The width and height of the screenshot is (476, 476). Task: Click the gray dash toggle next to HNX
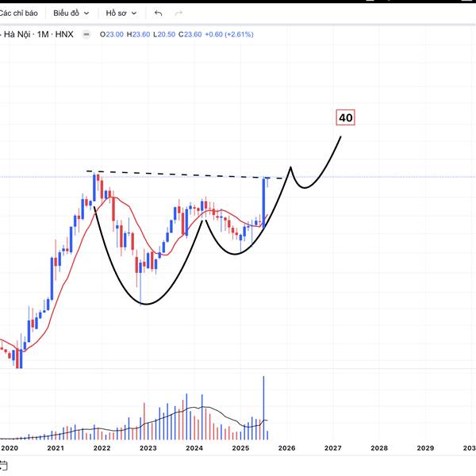(86, 34)
